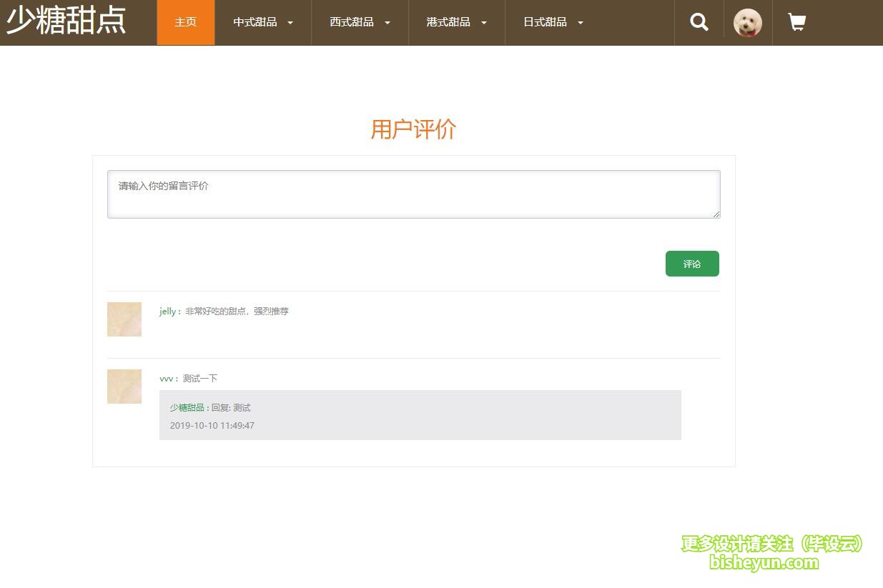Go to the 主页 tab

[x=186, y=22]
